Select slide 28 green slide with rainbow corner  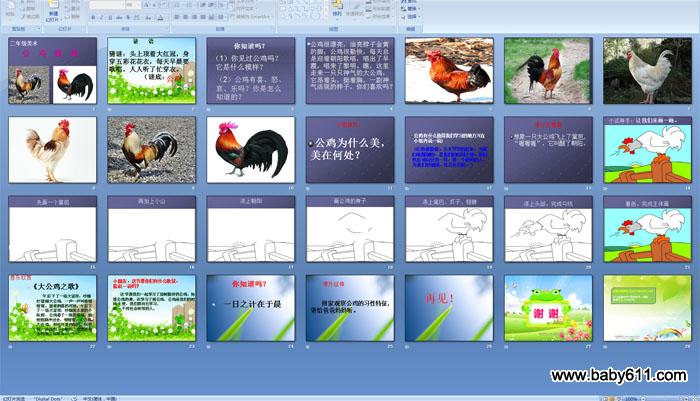[x=647, y=308]
